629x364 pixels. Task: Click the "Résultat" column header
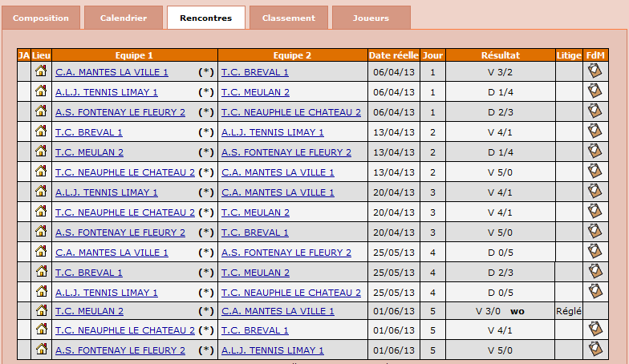click(501, 55)
